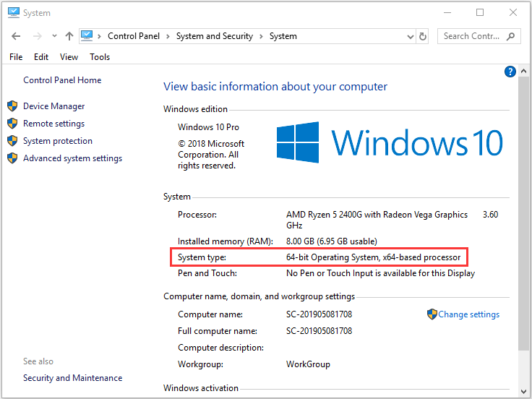Select Control Panel in breadcrumb path
This screenshot has height=399, width=532.
coord(133,36)
